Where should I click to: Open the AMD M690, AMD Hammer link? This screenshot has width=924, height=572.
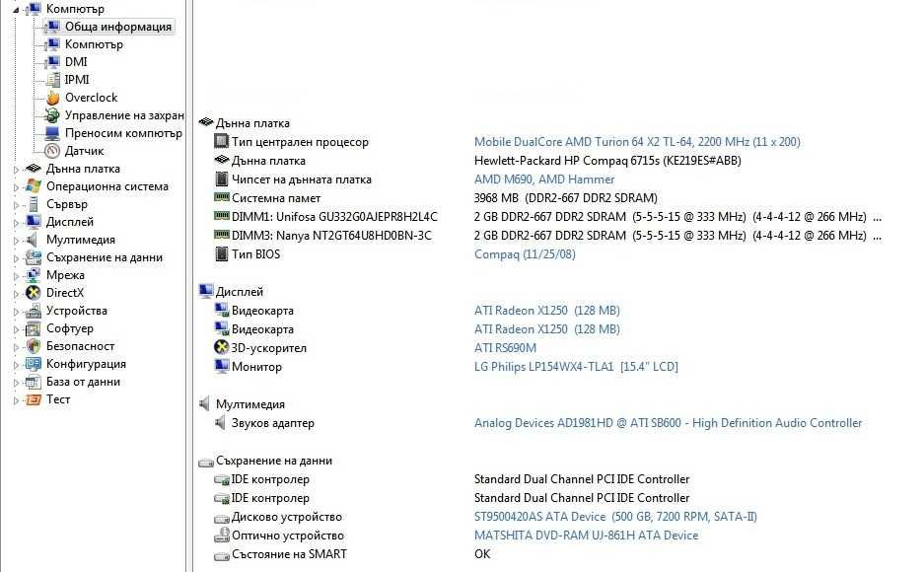click(x=544, y=179)
